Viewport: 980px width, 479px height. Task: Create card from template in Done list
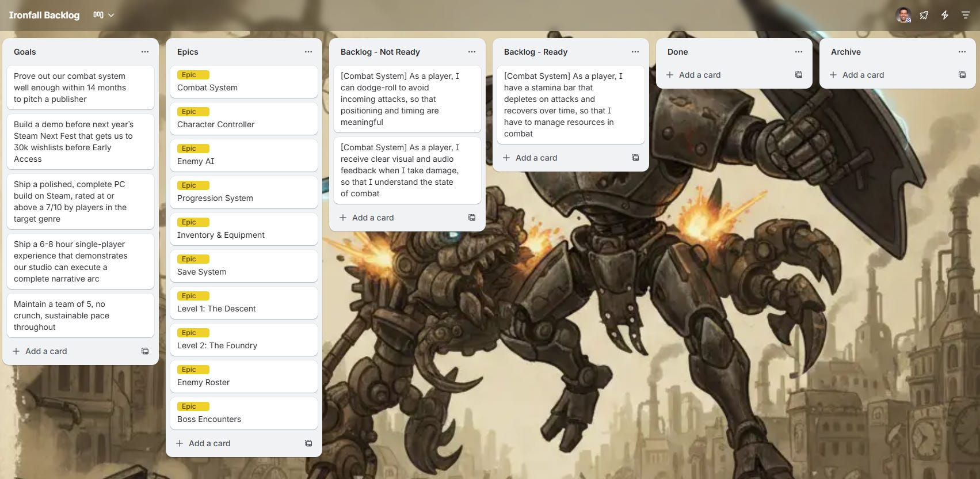(x=799, y=75)
